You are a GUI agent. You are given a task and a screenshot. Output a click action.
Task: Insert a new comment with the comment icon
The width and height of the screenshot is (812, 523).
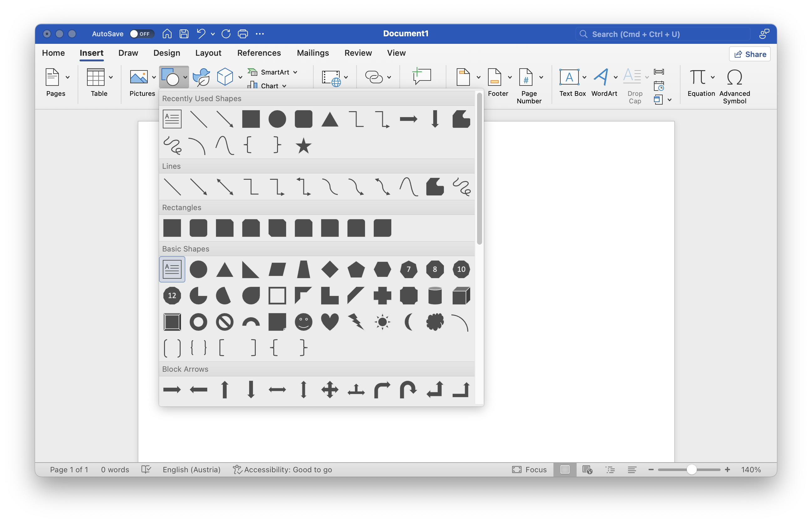click(422, 76)
